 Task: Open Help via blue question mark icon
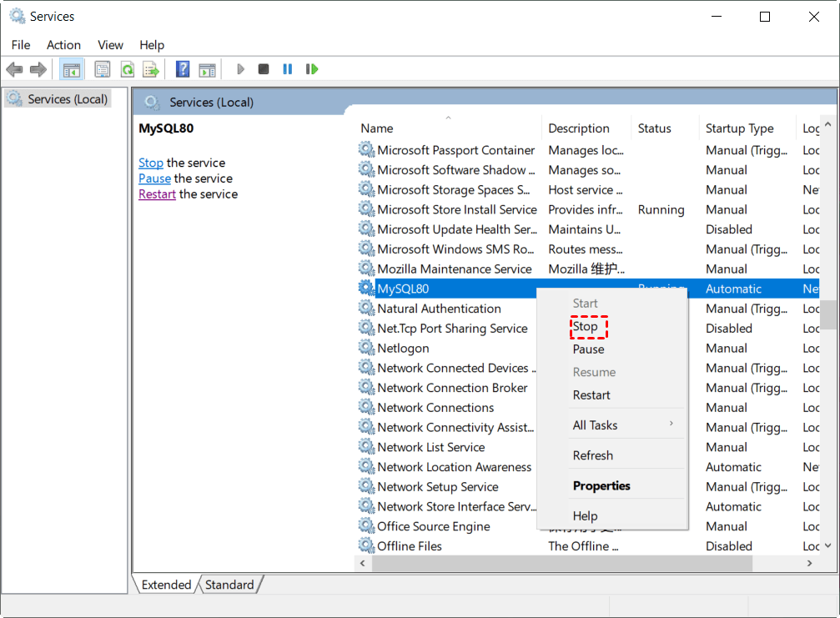click(183, 69)
